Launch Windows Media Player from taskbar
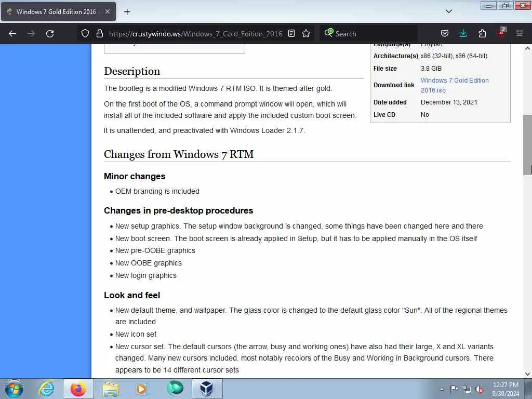This screenshot has height=399, width=532. tap(142, 389)
